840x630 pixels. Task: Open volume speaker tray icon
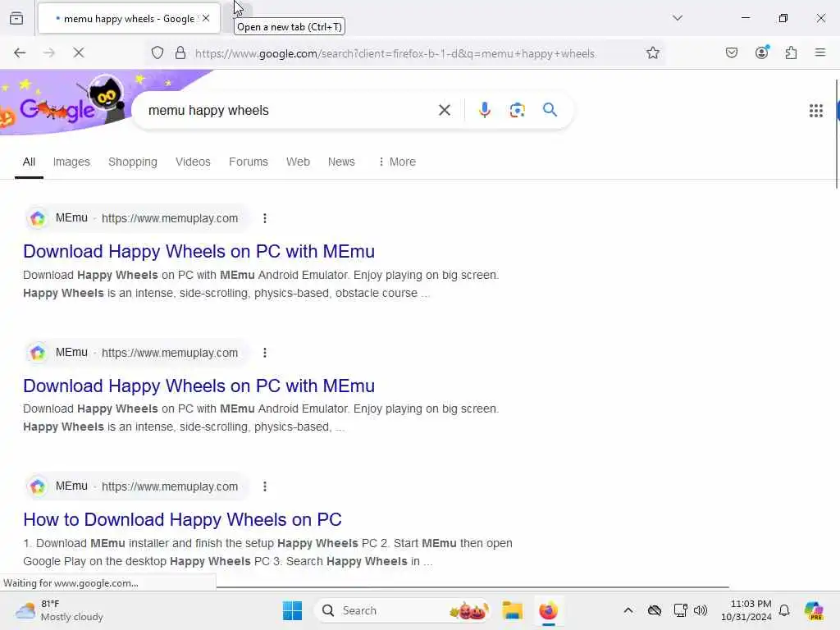click(701, 610)
